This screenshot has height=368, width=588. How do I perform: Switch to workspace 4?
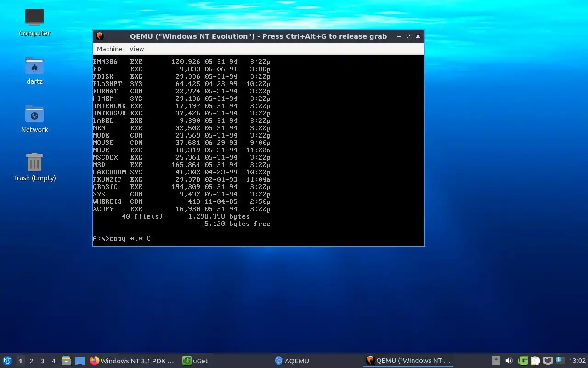click(x=53, y=361)
